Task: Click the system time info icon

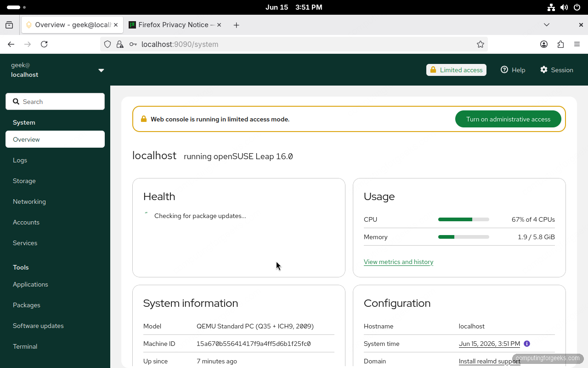Action: [x=527, y=344]
